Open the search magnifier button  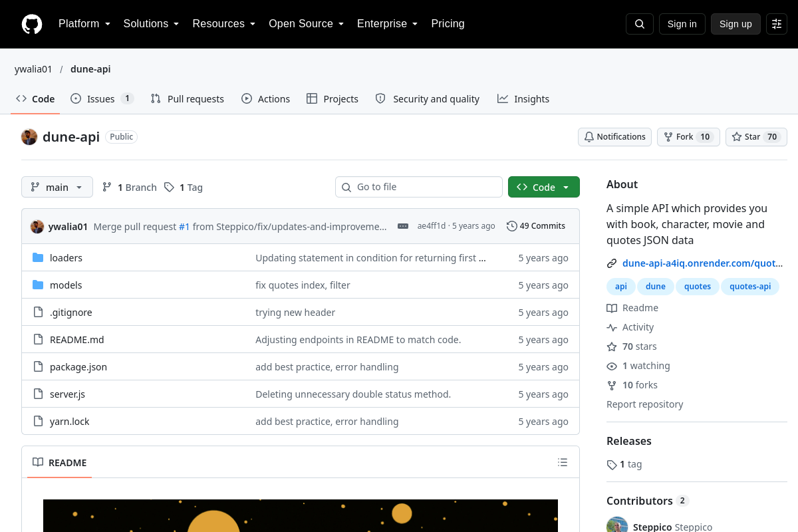tap(640, 24)
